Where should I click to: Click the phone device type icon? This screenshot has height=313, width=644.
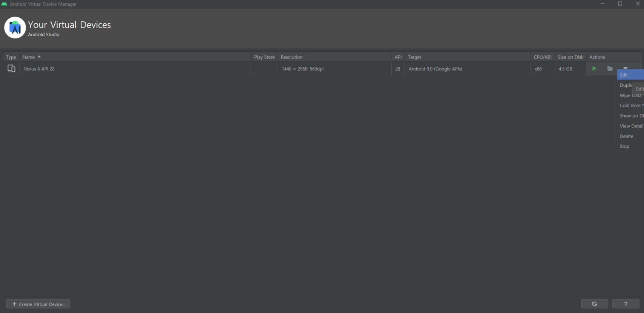click(x=11, y=69)
